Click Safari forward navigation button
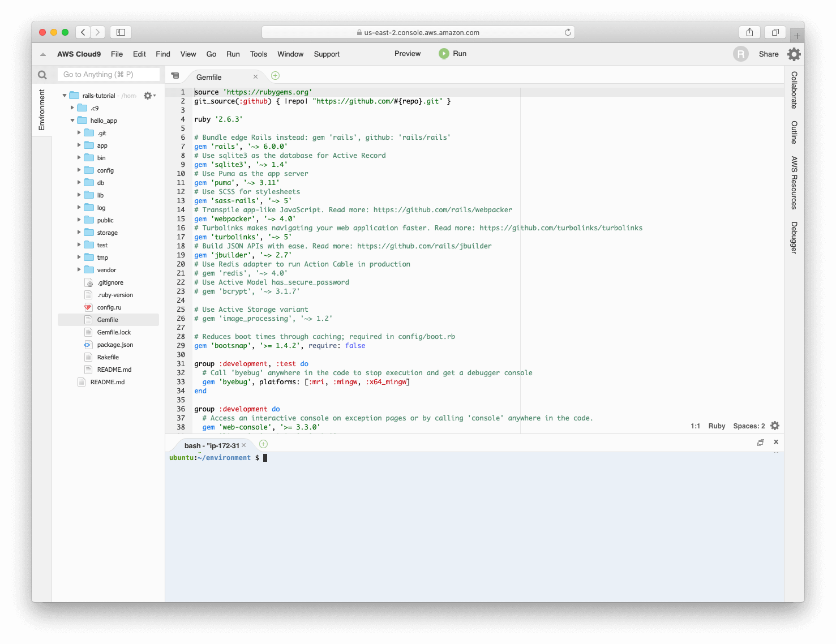Image resolution: width=836 pixels, height=644 pixels. click(98, 32)
